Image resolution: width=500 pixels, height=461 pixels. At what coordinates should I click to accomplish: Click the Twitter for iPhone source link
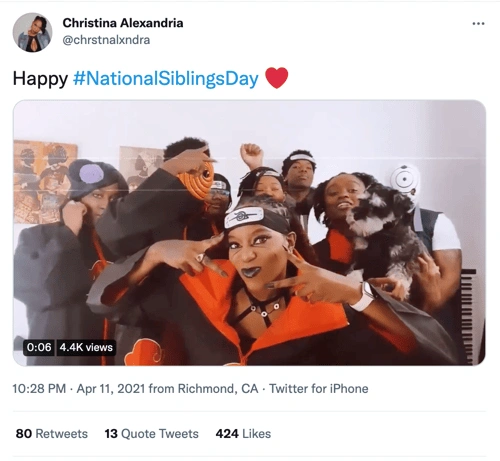point(319,389)
